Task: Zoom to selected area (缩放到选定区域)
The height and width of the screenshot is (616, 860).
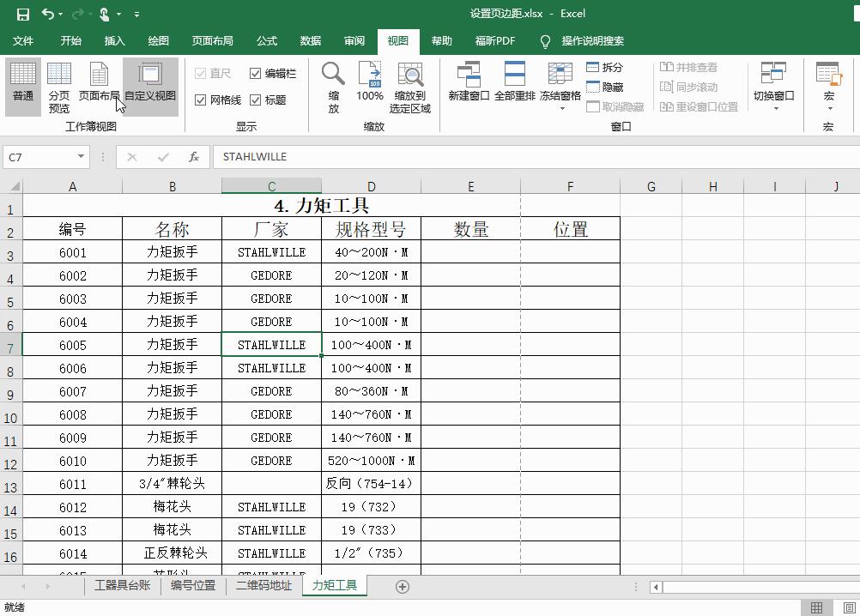Action: [x=410, y=86]
